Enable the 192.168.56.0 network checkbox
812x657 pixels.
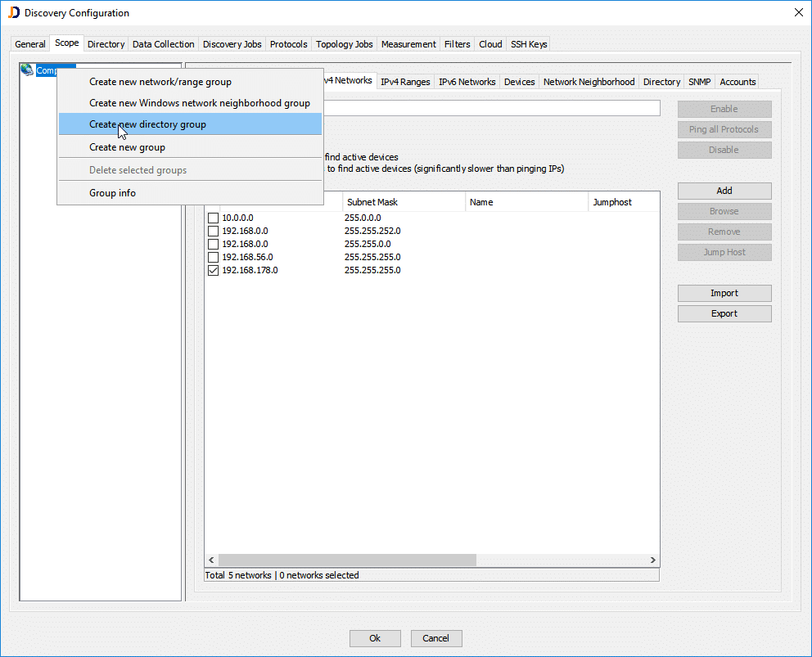point(213,256)
